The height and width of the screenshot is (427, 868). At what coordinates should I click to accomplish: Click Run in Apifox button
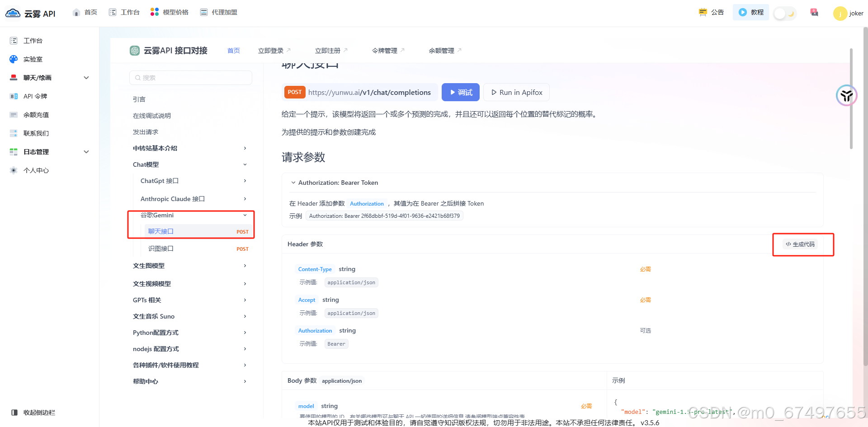tap(517, 92)
